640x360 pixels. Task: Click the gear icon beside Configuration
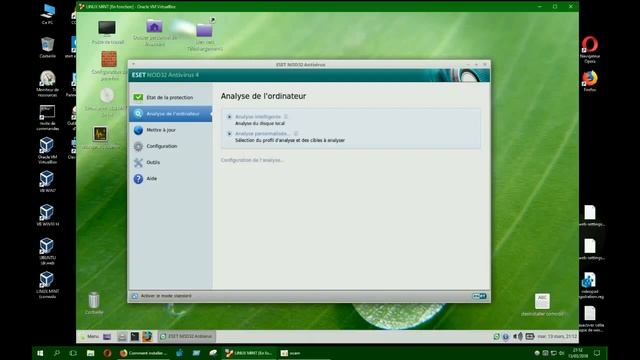point(138,146)
